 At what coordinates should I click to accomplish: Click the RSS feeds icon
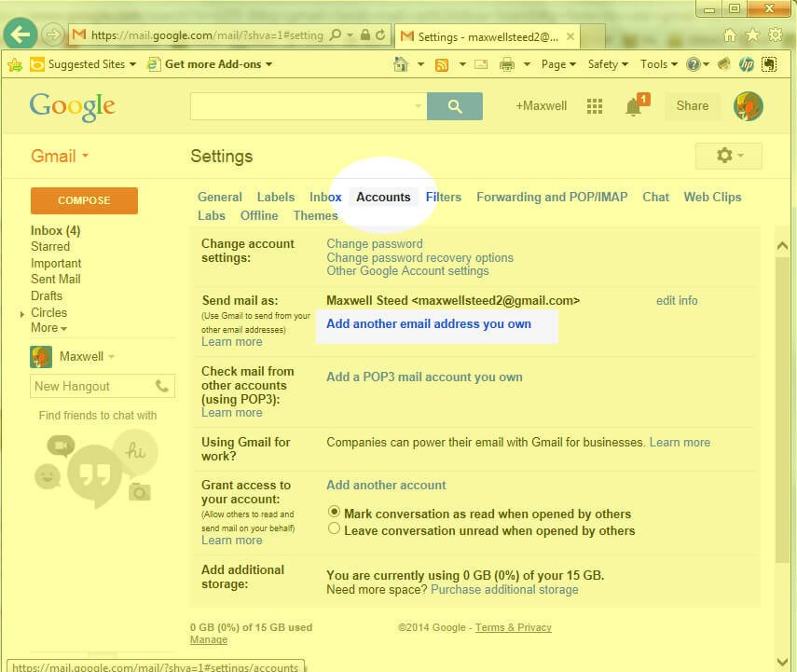click(442, 64)
